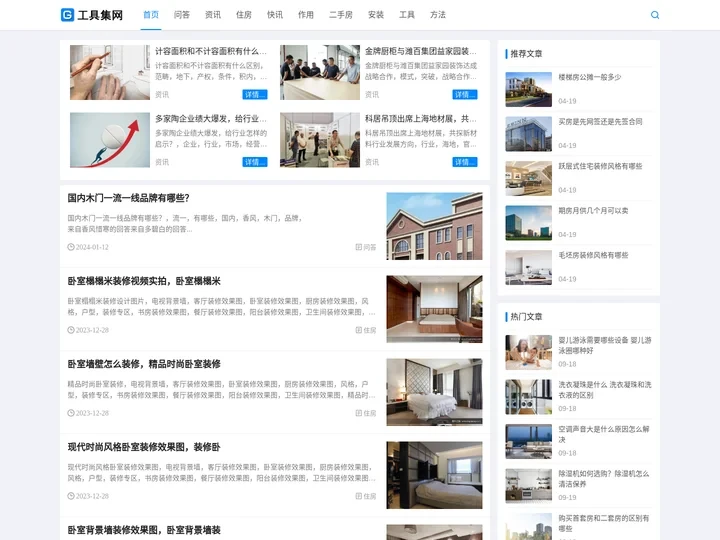The height and width of the screenshot is (540, 720).
Task: Open recommended article 买房是先网签还是先签合同
Action: [600, 122]
